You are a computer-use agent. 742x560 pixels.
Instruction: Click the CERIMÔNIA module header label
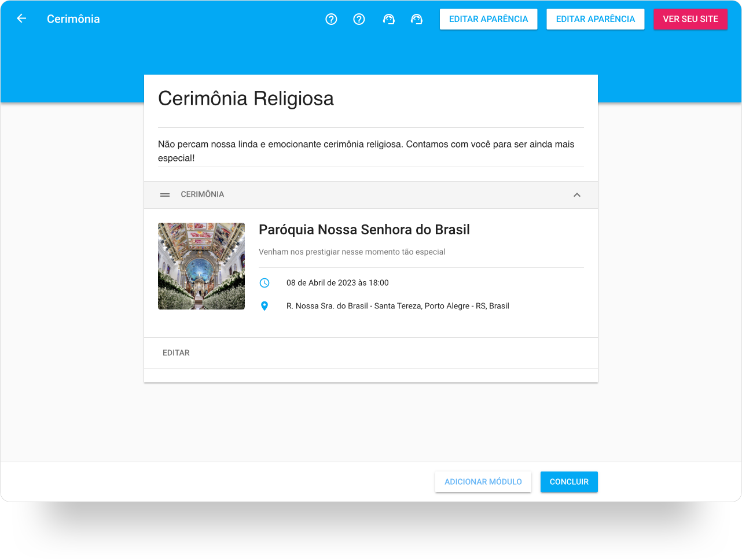203,194
